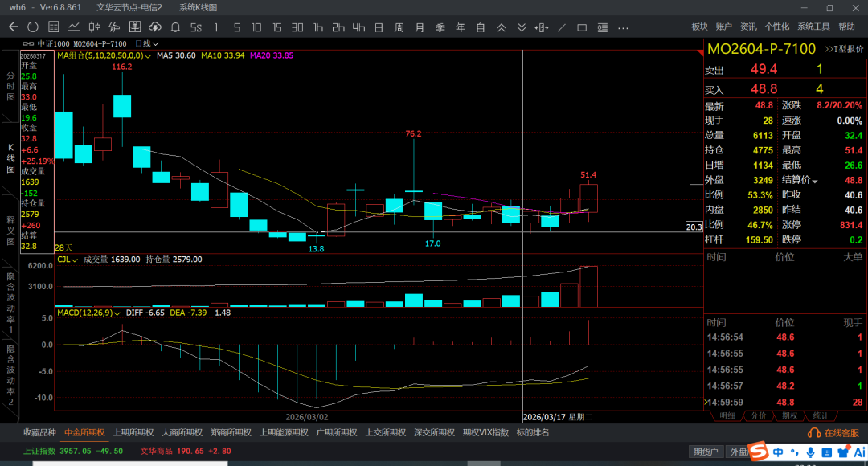This screenshot has width=868, height=466.
Task: Expand the MA组合 indicator dropdown
Action: (x=147, y=56)
